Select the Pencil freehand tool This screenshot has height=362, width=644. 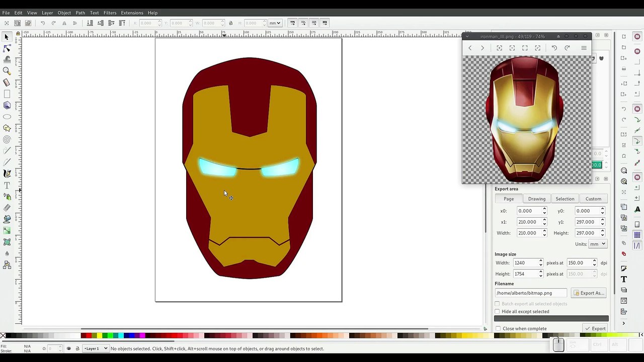tap(7, 151)
